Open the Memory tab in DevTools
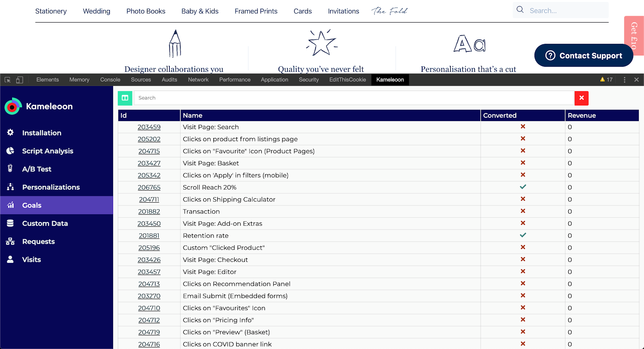 tap(79, 80)
